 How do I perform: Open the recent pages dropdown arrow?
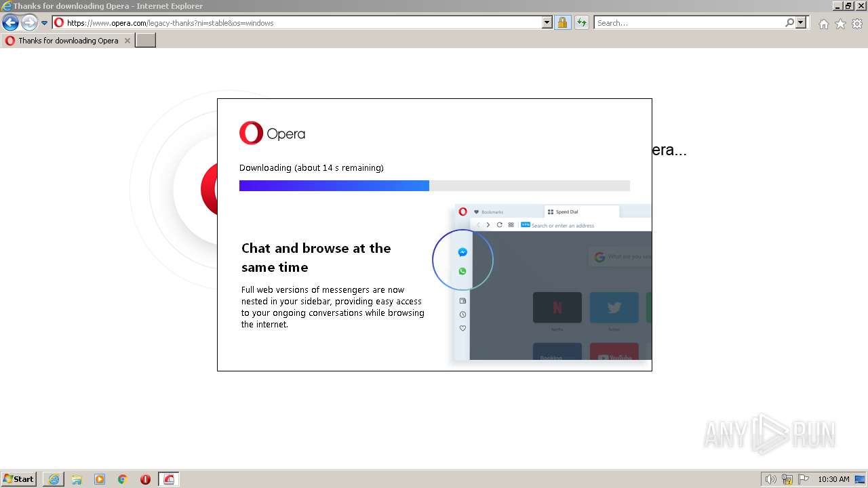[45, 23]
